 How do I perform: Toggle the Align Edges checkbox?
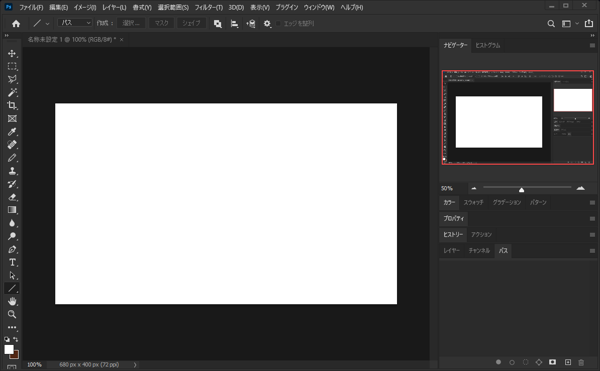pyautogui.click(x=278, y=24)
